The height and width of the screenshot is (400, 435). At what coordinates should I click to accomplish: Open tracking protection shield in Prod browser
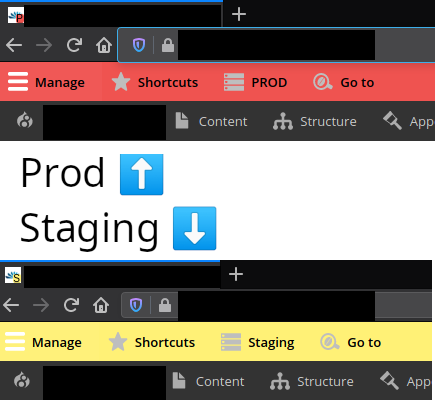(139, 45)
